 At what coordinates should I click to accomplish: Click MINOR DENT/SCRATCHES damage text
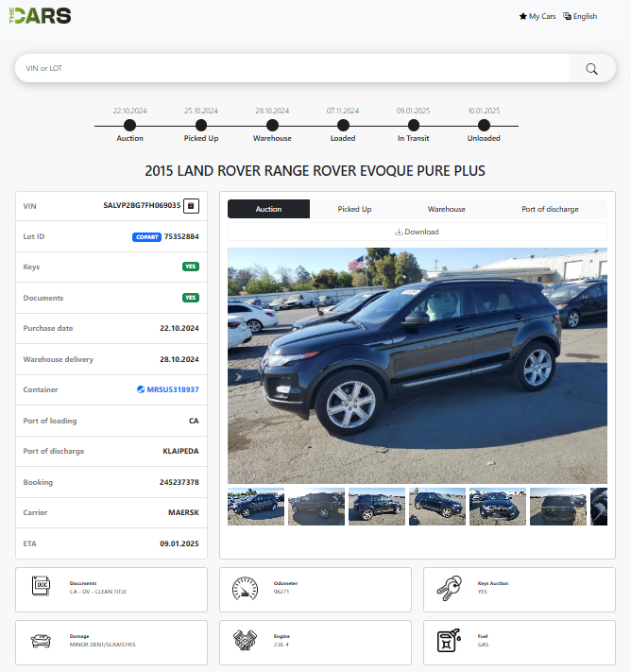(x=102, y=645)
